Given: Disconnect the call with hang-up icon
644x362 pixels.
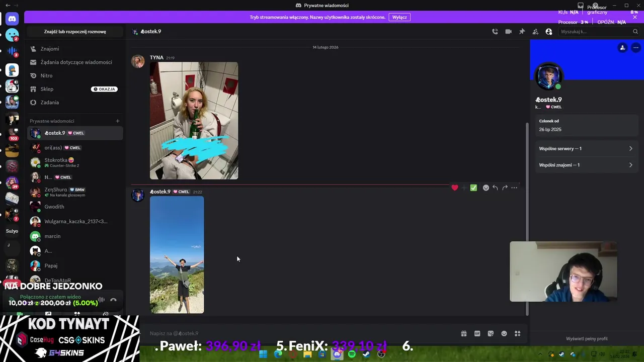Looking at the screenshot, I should click(113, 300).
